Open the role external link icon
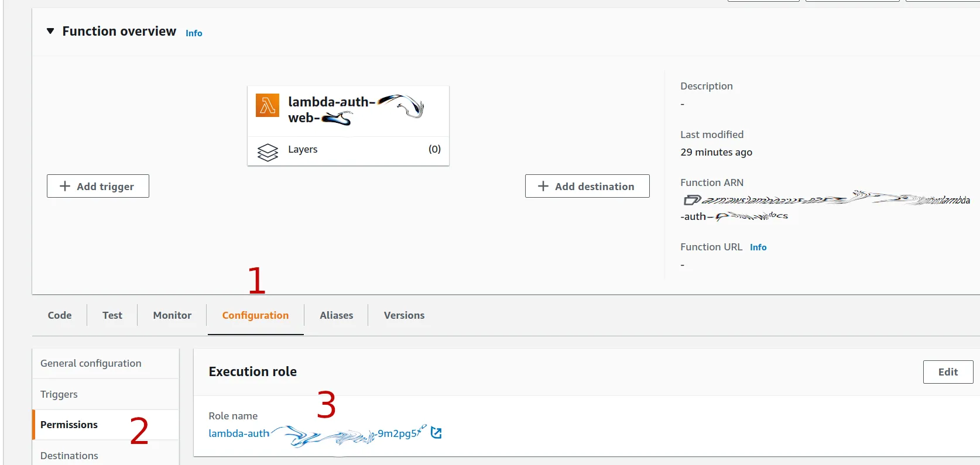Image resolution: width=980 pixels, height=465 pixels. [436, 433]
